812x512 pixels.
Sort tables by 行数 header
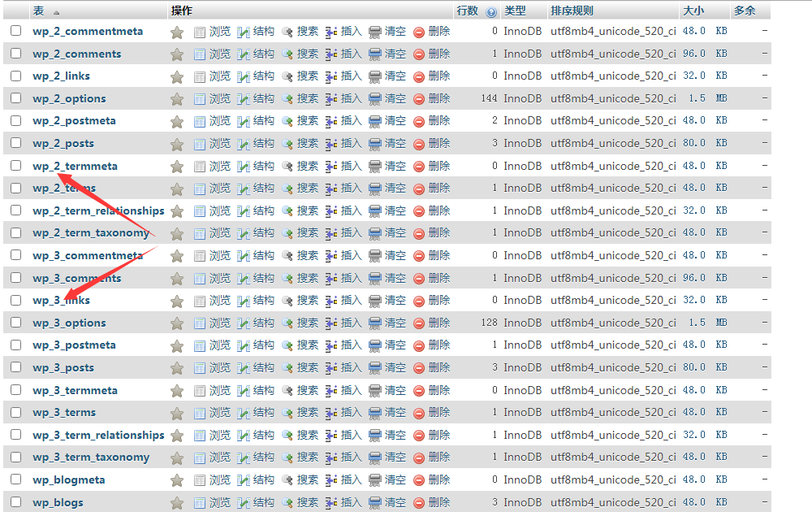pyautogui.click(x=467, y=11)
